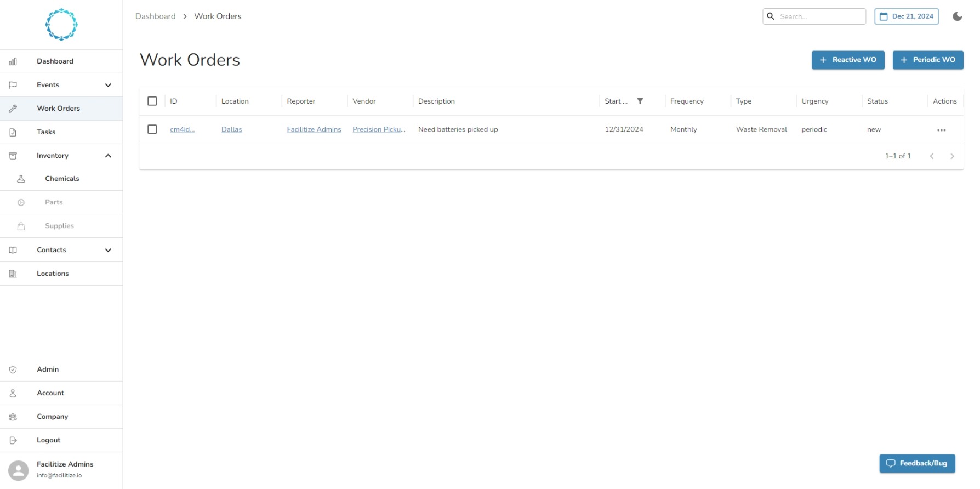The height and width of the screenshot is (489, 980).
Task: Click the Parts gear icon
Action: tap(21, 202)
